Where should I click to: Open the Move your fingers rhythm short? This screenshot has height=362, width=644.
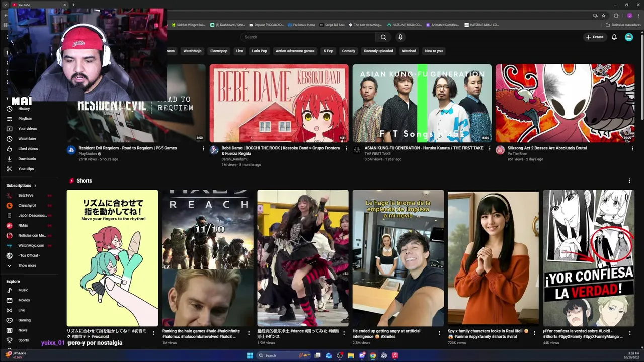pyautogui.click(x=112, y=258)
